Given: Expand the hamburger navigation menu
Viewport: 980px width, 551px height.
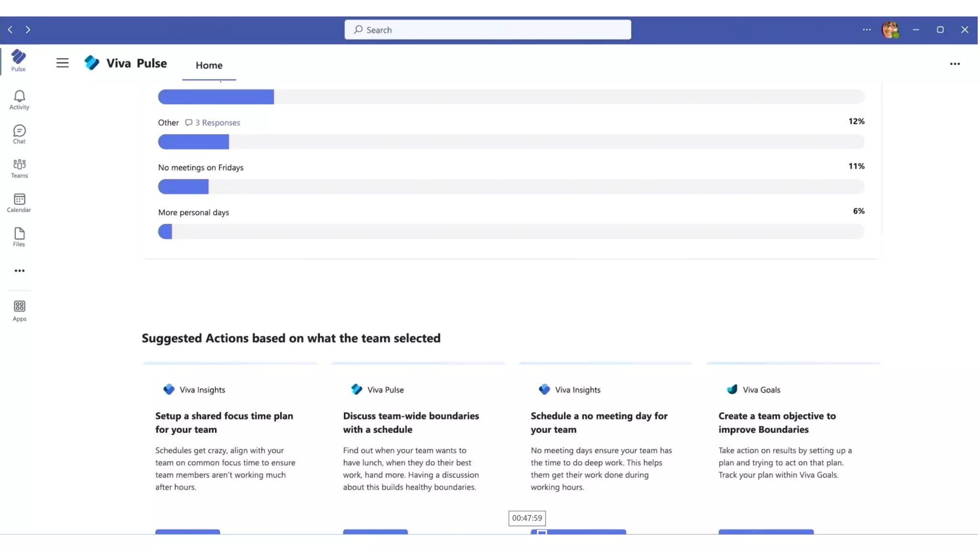Looking at the screenshot, I should [x=62, y=63].
